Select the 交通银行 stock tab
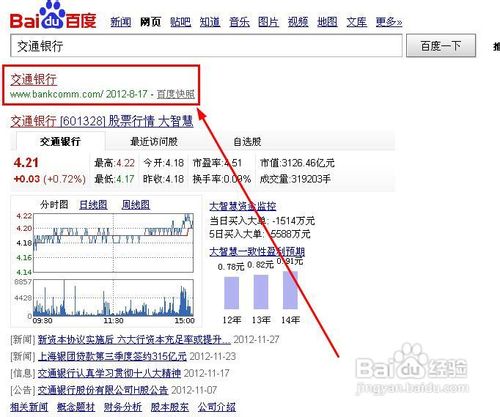Screen dimensions: 500x417 tap(60, 141)
